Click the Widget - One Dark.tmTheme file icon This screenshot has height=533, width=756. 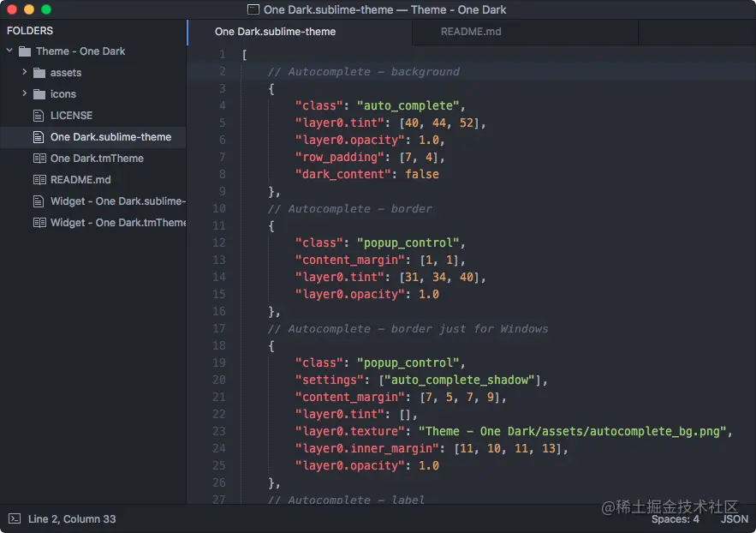tap(39, 222)
